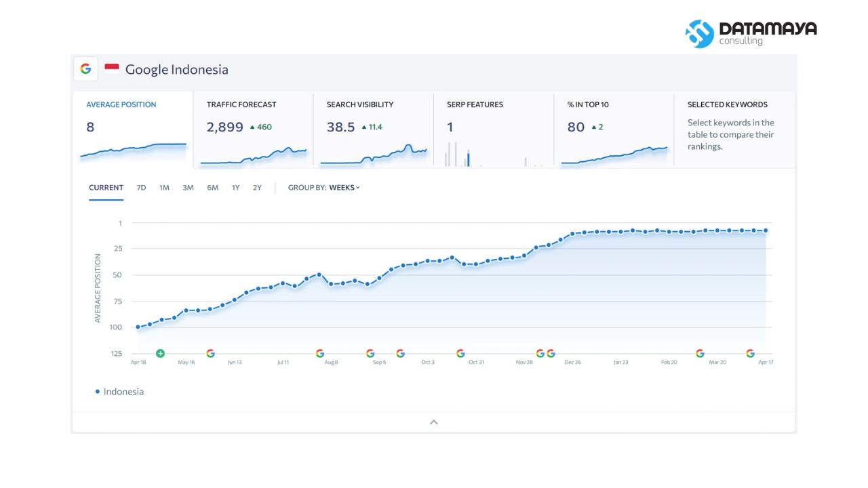Image resolution: width=868 pixels, height=488 pixels.
Task: Select the Average Position tab
Action: point(133,129)
